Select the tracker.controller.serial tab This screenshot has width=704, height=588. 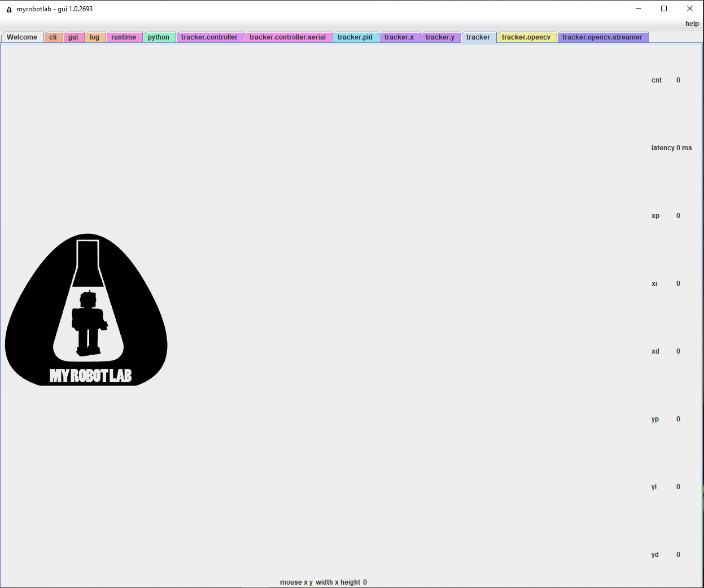(x=288, y=37)
